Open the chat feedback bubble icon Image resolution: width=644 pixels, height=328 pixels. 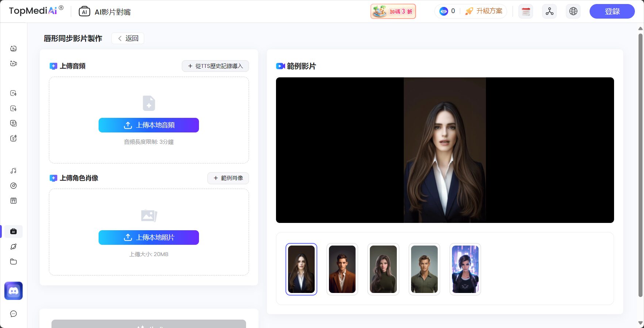tap(14, 314)
